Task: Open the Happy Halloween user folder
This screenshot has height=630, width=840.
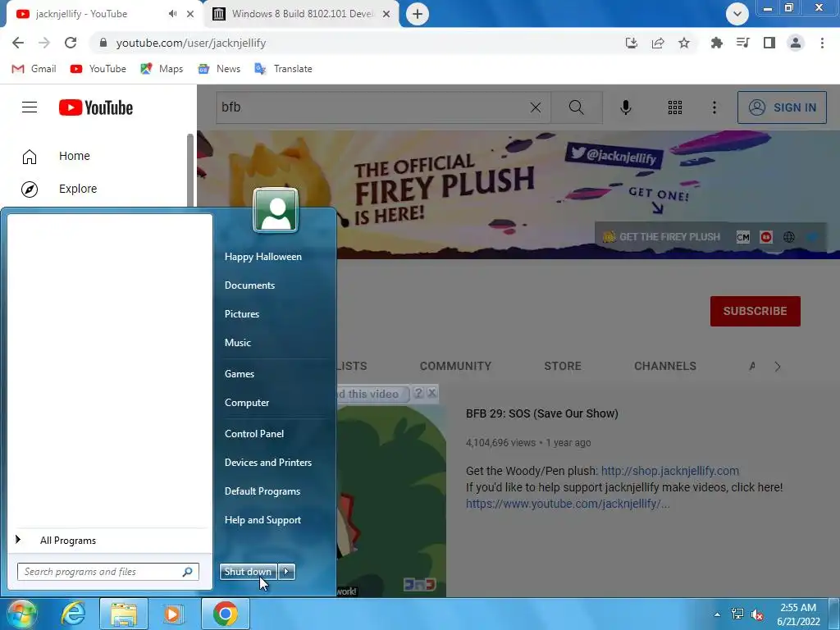Action: coord(263,257)
